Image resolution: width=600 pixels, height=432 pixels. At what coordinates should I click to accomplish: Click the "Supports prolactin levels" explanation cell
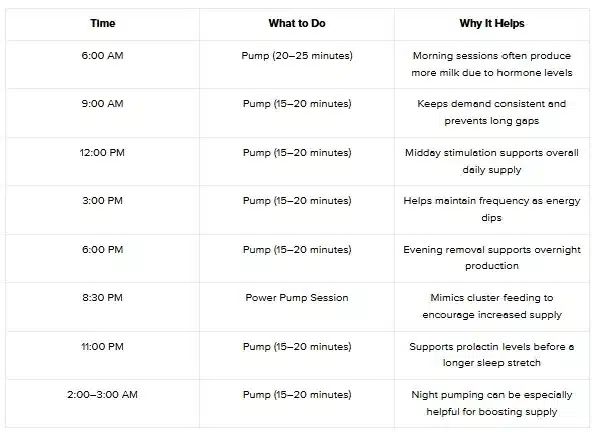point(492,355)
